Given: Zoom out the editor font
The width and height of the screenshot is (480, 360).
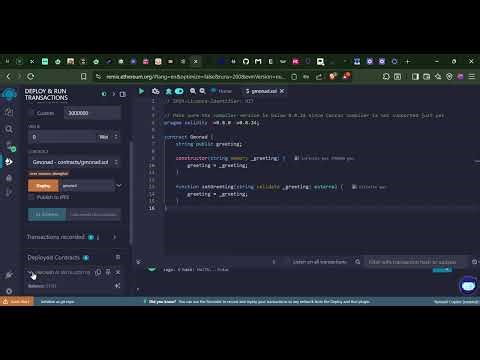Looking at the screenshot, I should tap(193, 91).
